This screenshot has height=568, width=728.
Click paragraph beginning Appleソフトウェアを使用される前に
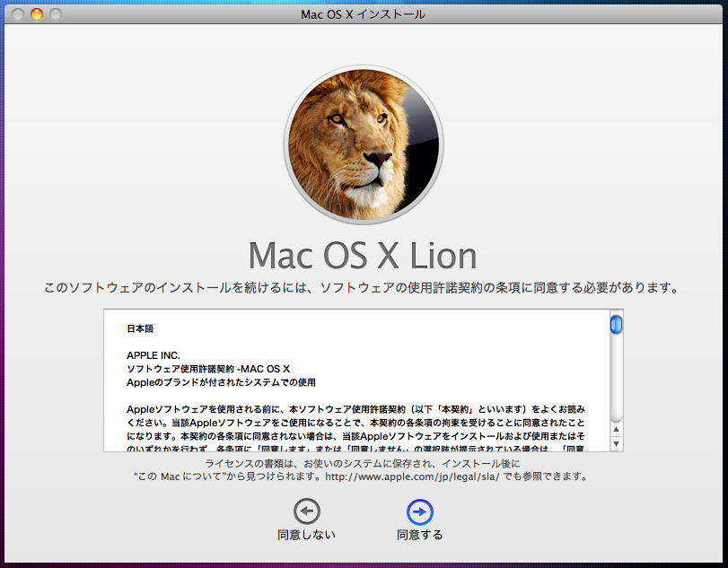click(x=355, y=429)
